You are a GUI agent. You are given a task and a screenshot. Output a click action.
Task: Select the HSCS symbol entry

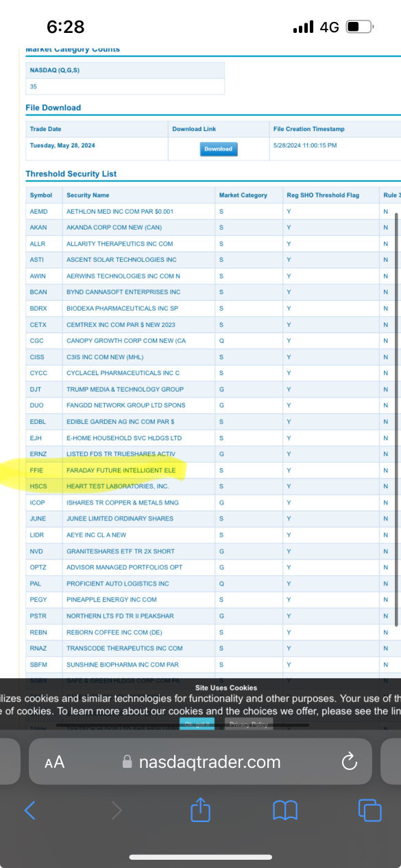tap(38, 486)
